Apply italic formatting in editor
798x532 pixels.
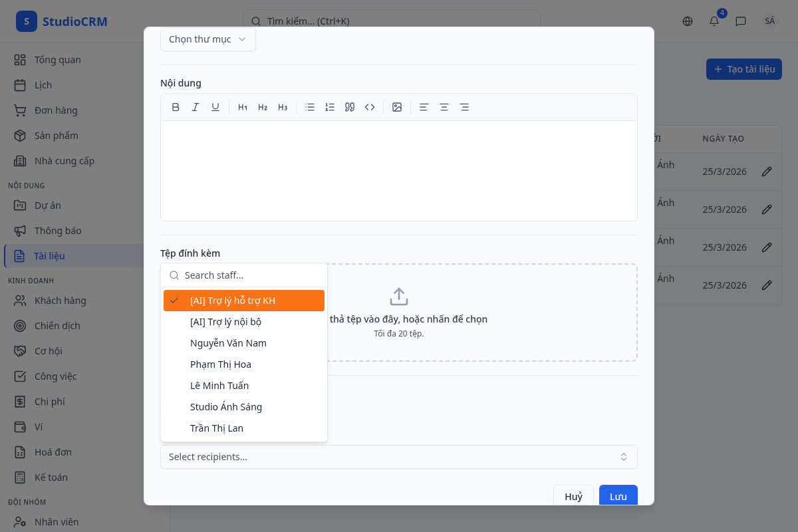point(196,107)
